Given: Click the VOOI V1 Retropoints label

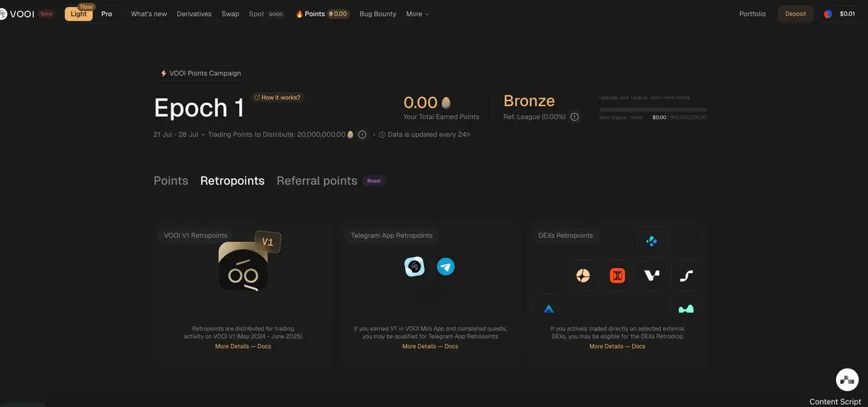Looking at the screenshot, I should click(195, 235).
